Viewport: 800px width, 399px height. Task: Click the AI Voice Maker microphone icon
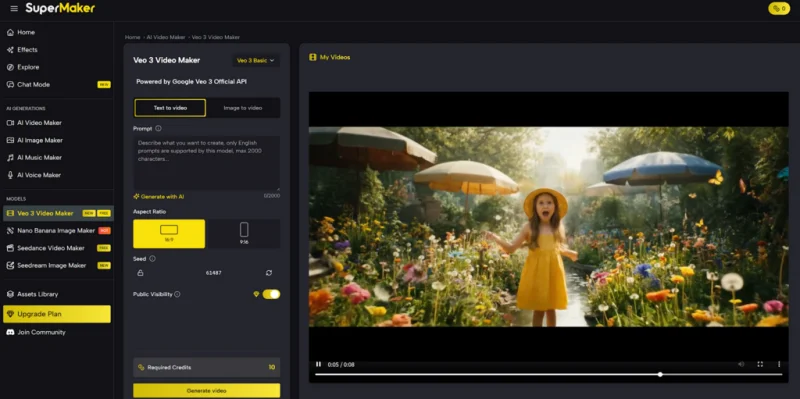pos(10,175)
